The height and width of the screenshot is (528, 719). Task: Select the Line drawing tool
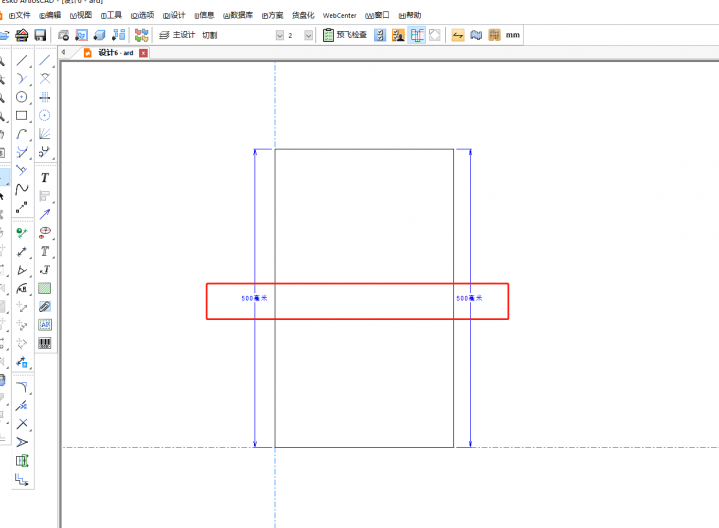21,60
